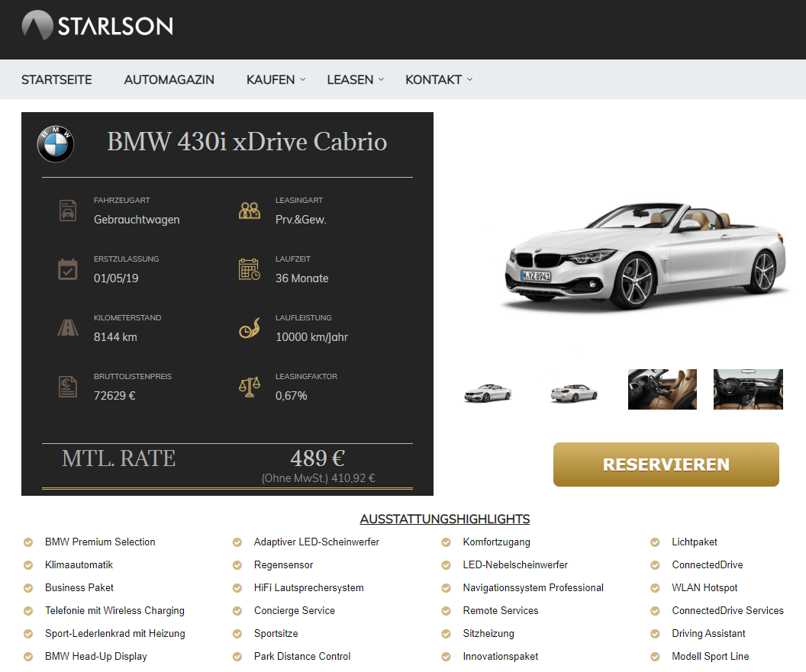Click the Laufleistung speed icon

pos(250,328)
